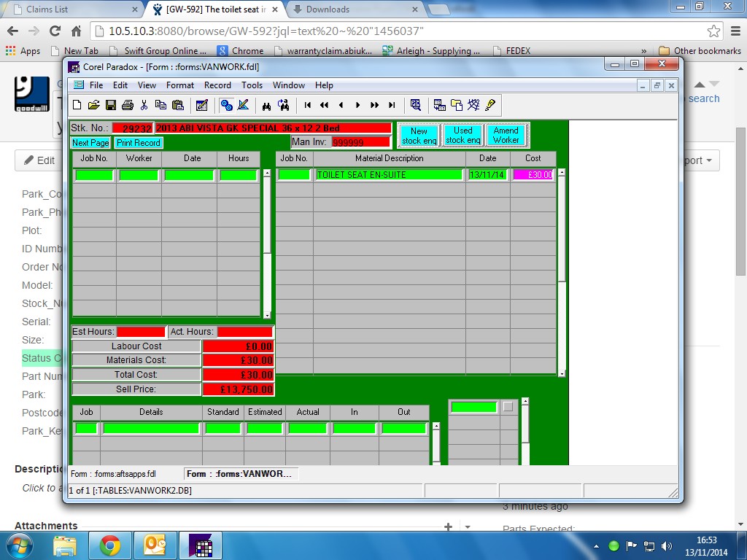Image resolution: width=747 pixels, height=560 pixels.
Task: Click the Est Hours red field
Action: pyautogui.click(x=141, y=332)
